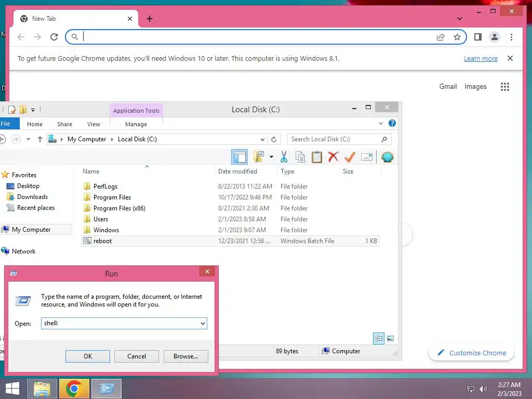Click the Properties quick access icon in Explorer title bar
Viewport: 532px width, 399px height.
coord(12,110)
